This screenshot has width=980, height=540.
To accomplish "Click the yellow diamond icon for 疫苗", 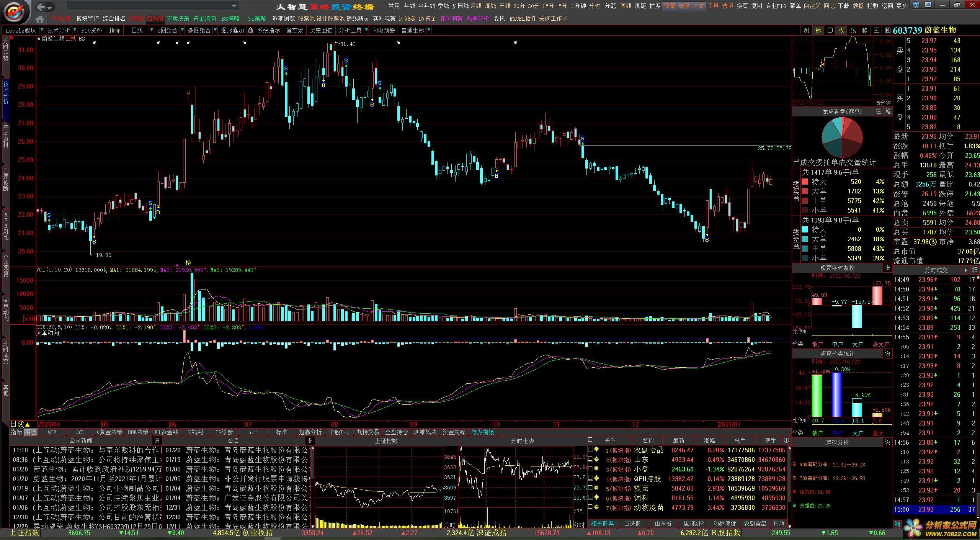I will pyautogui.click(x=596, y=488).
